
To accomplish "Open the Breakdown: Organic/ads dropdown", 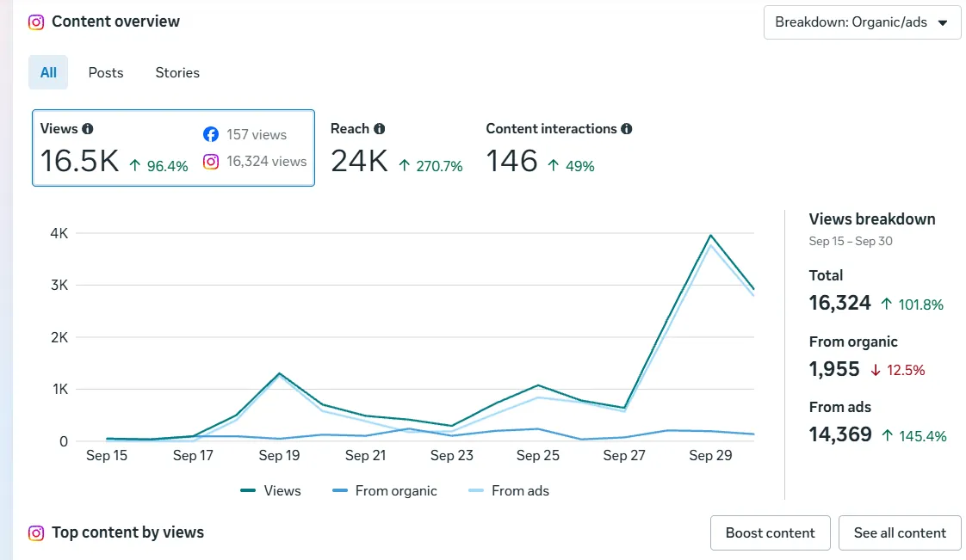I will [x=862, y=22].
